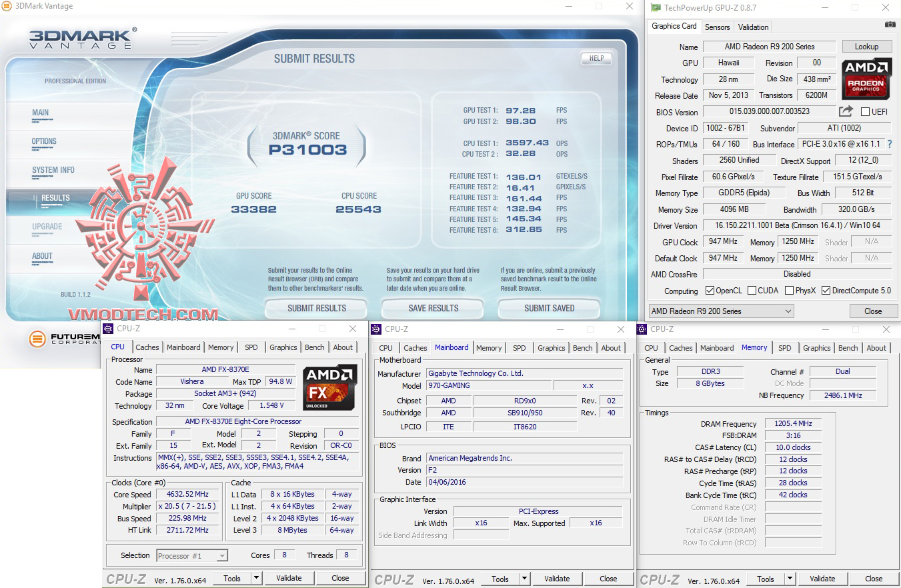This screenshot has height=588, width=901.
Task: Click the SUBMIT RESULTS button
Action: point(317,308)
